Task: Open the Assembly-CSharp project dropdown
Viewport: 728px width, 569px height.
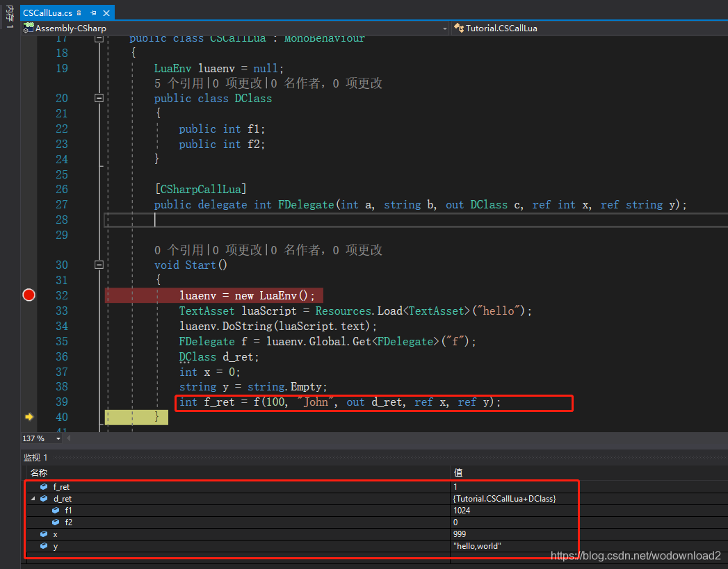Action: tap(444, 28)
